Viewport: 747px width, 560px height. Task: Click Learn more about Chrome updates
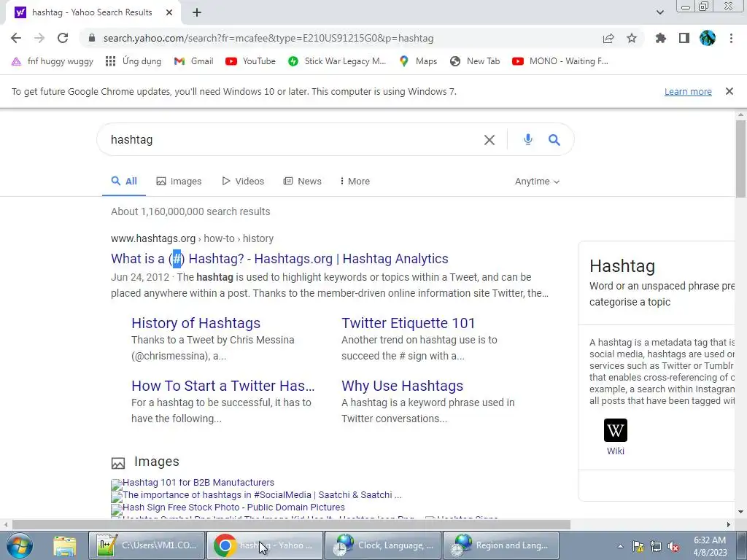[688, 91]
